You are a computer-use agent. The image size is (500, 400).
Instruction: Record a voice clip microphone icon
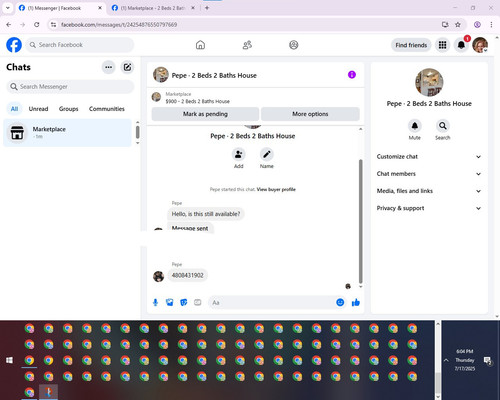(x=155, y=302)
